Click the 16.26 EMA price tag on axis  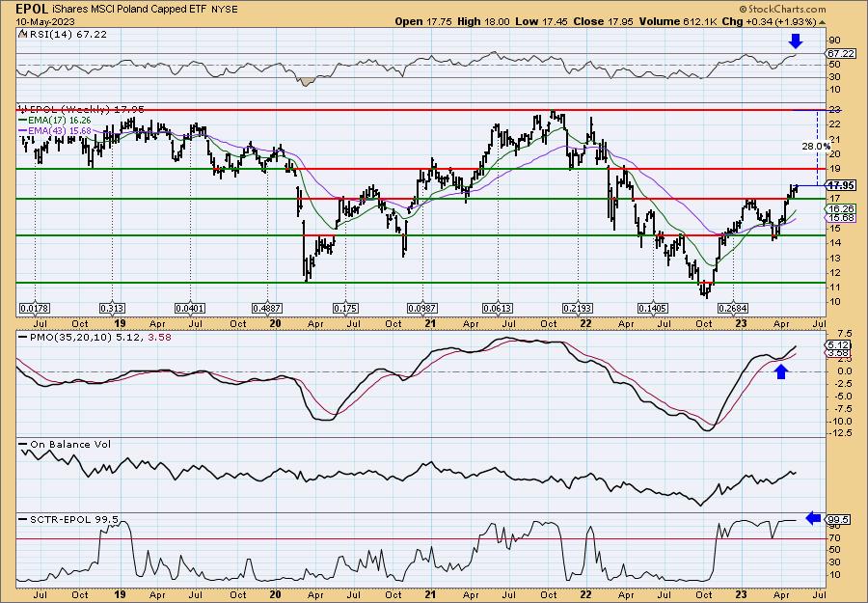point(841,208)
